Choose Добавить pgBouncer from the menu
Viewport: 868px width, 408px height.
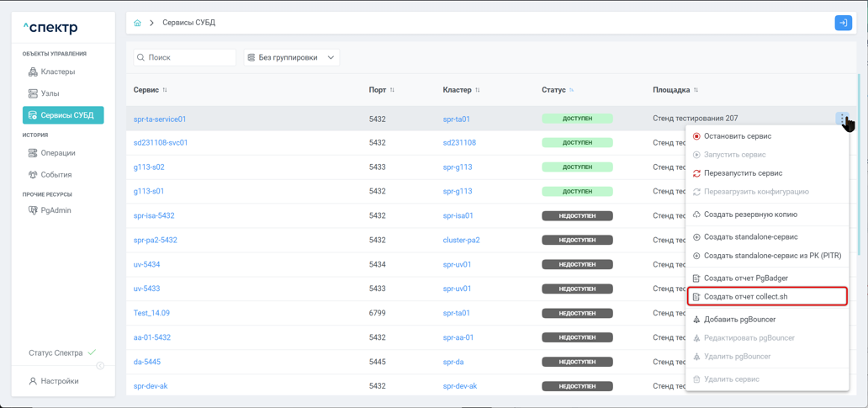point(739,320)
